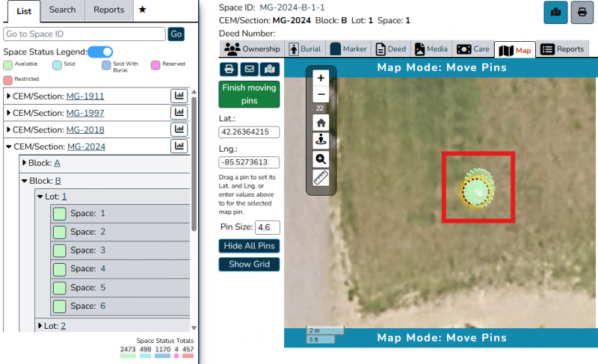Email the map using envelope icon
This screenshot has height=364, width=598.
249,69
